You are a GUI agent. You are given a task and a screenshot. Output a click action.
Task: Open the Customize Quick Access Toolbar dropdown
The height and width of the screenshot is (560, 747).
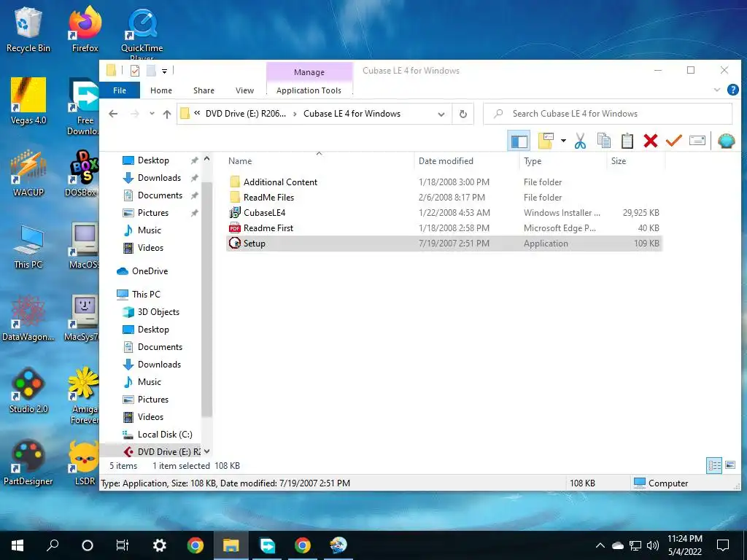coord(164,71)
